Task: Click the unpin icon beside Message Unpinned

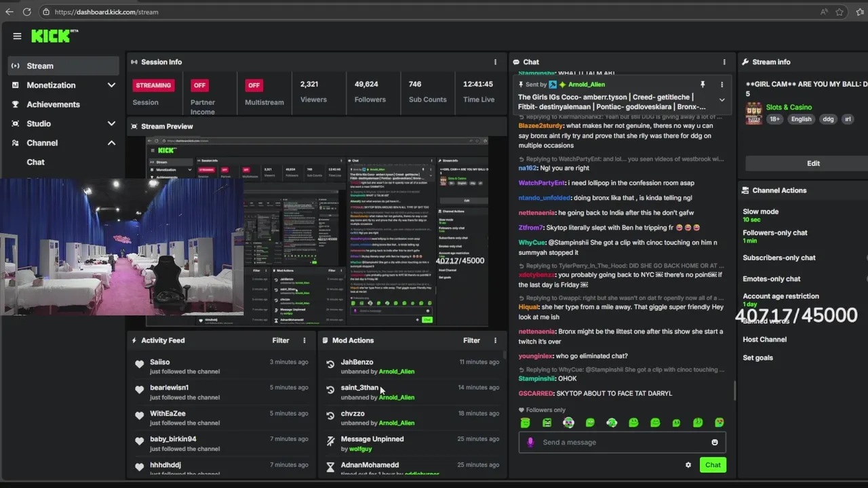Action: (x=330, y=441)
